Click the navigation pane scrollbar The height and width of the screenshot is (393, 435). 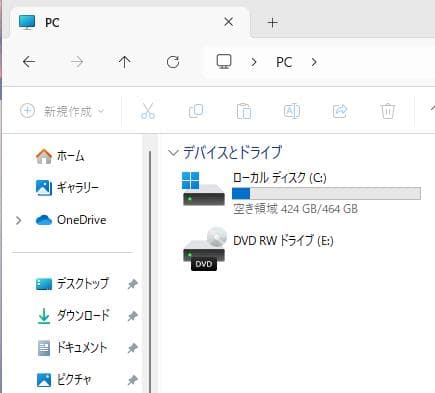[150, 272]
